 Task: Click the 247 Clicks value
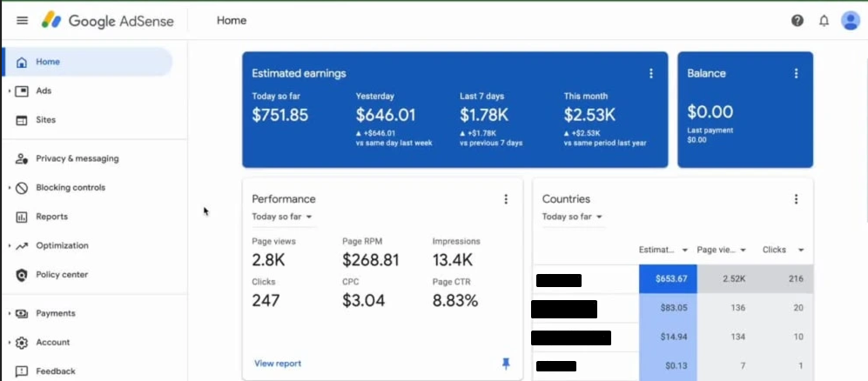[266, 301]
